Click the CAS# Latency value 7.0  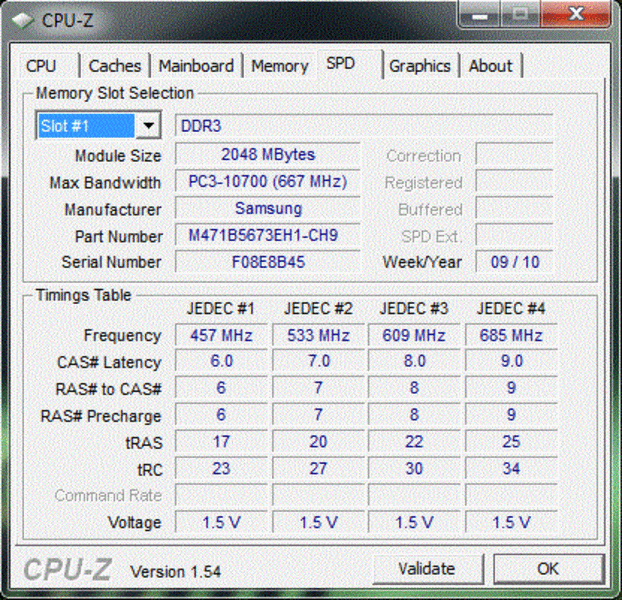point(318,361)
